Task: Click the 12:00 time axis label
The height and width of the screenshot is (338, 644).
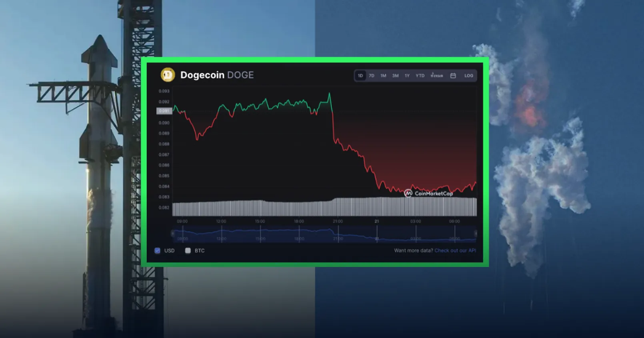Action: tap(221, 221)
